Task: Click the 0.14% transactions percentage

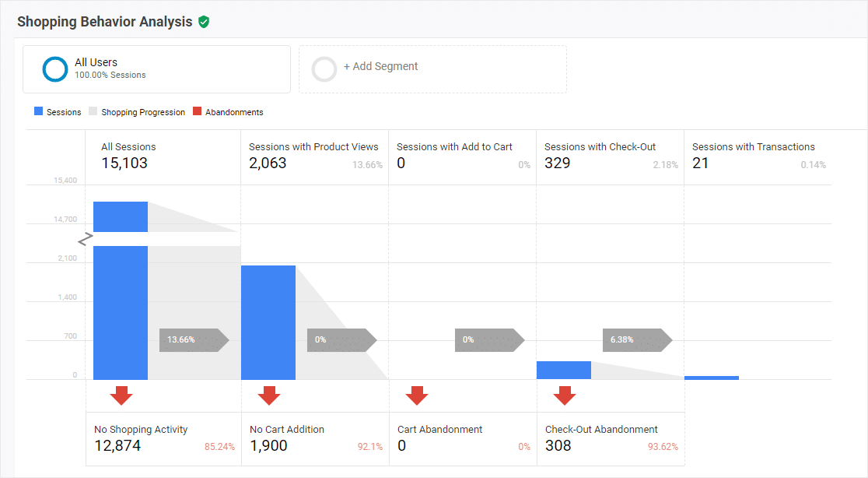Action: click(814, 164)
